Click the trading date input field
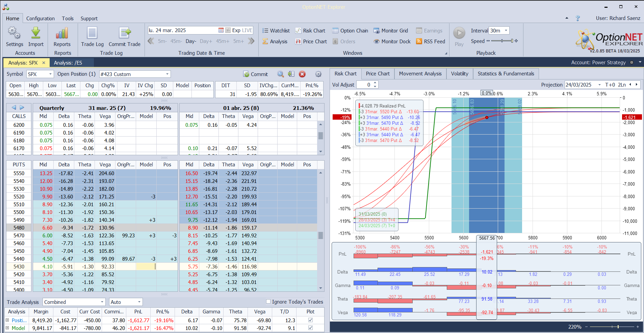644x333 pixels. click(182, 30)
